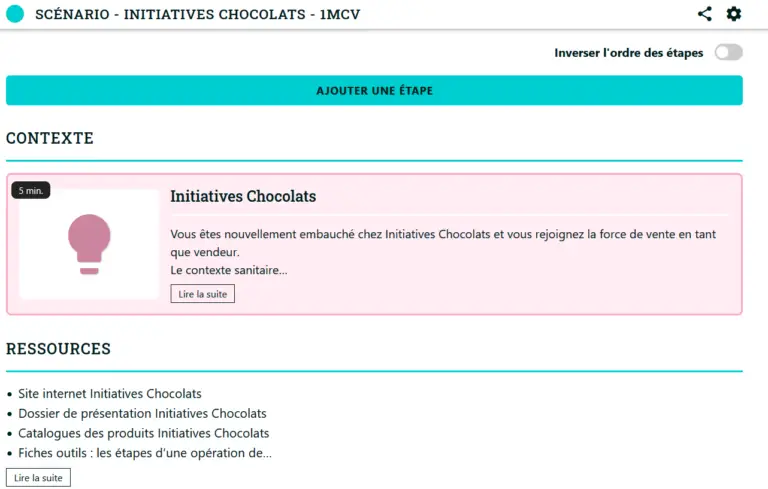Toggle Inverser l'ordre des étapes switch
The width and height of the screenshot is (768, 489).
tap(728, 52)
